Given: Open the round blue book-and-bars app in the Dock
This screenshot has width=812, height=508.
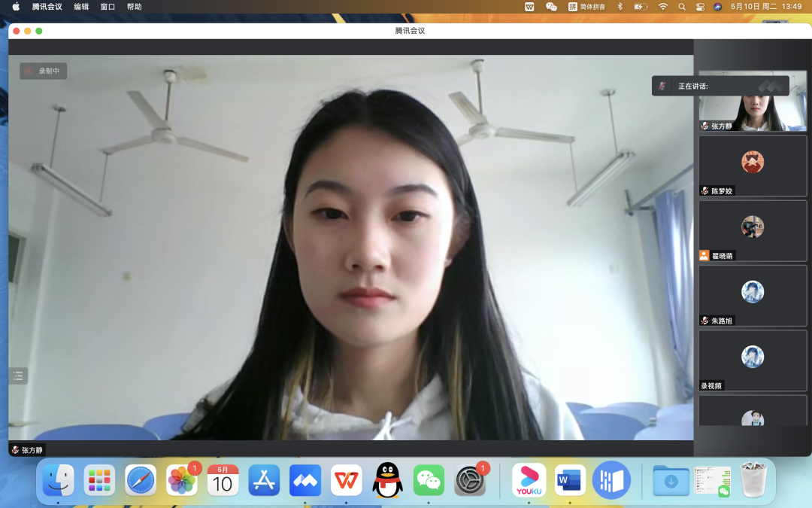Looking at the screenshot, I should [x=611, y=480].
